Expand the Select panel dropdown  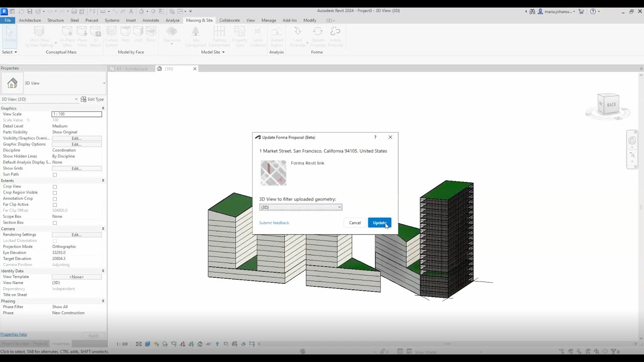[x=10, y=52]
